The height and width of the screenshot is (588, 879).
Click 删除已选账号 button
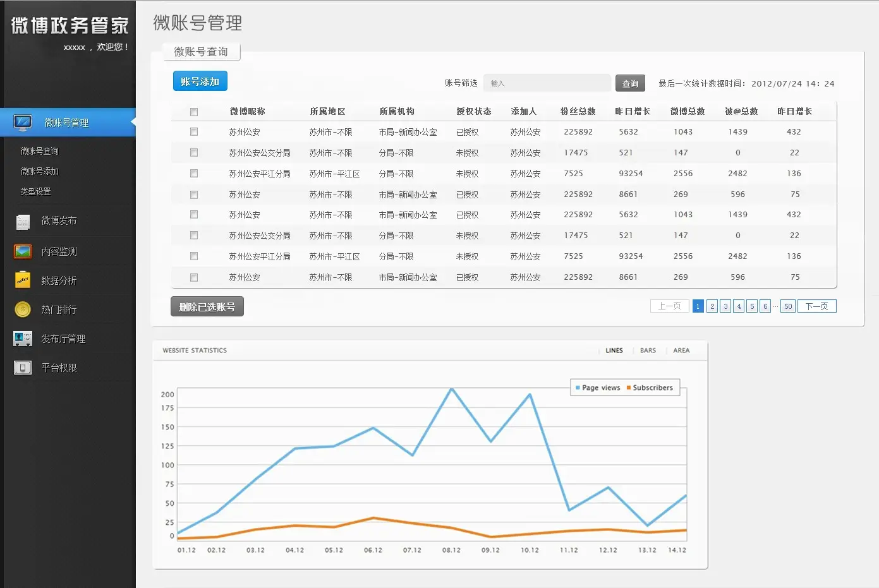[x=207, y=307]
